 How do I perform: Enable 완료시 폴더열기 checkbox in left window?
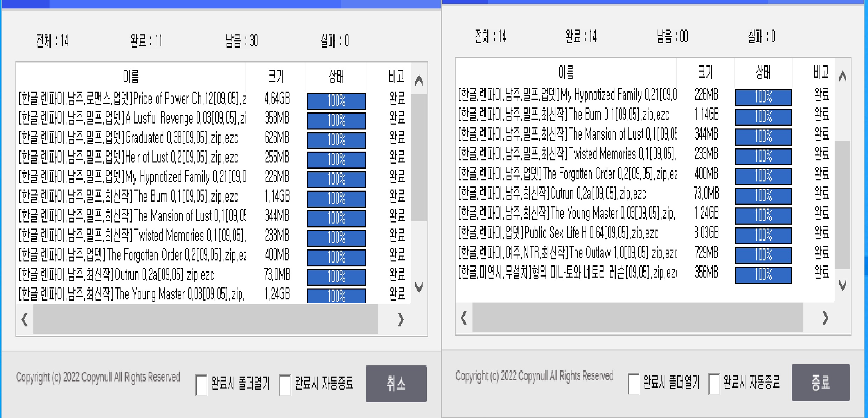pyautogui.click(x=202, y=385)
